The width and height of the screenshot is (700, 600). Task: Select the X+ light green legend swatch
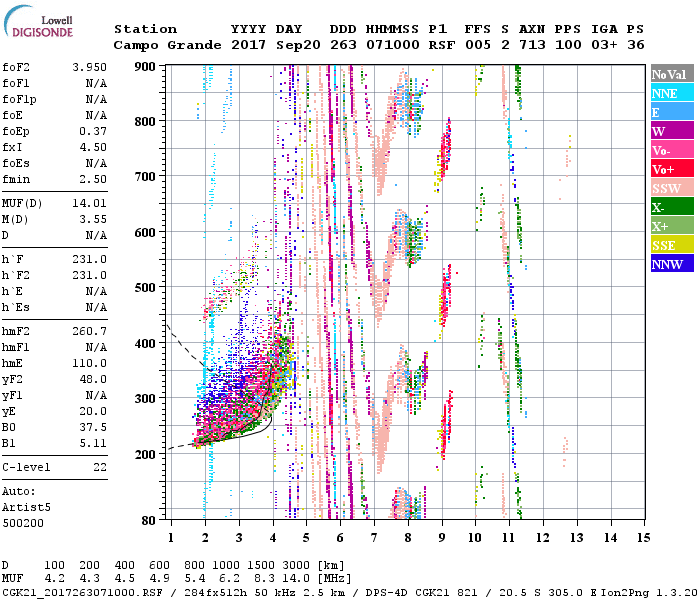672,226
